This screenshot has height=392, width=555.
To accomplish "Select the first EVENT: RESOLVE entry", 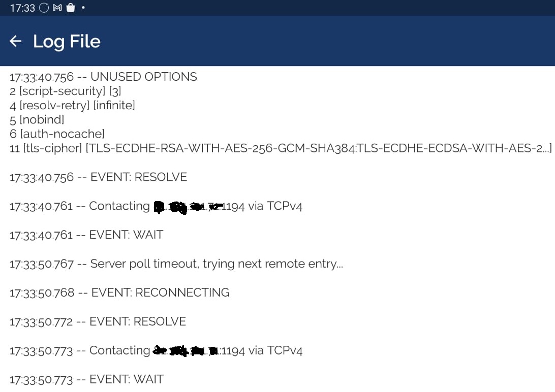I will pyautogui.click(x=98, y=177).
